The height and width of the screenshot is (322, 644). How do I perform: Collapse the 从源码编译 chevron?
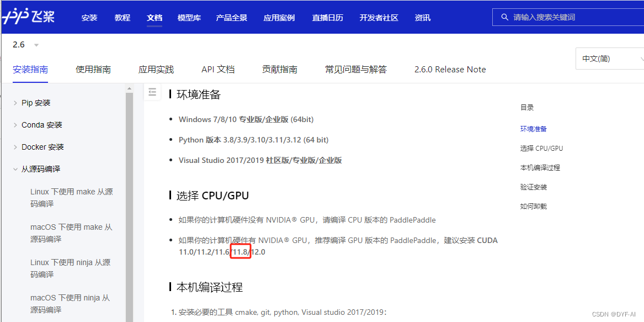[15, 169]
